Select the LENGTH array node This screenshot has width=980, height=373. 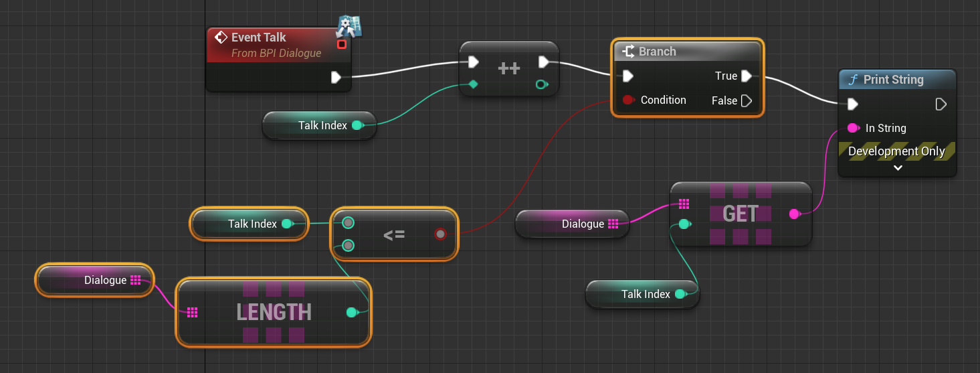274,312
